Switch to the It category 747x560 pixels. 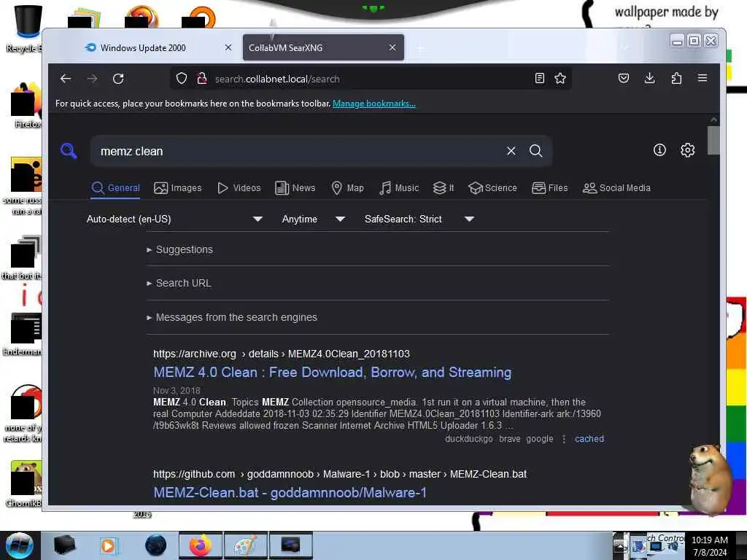pyautogui.click(x=444, y=188)
